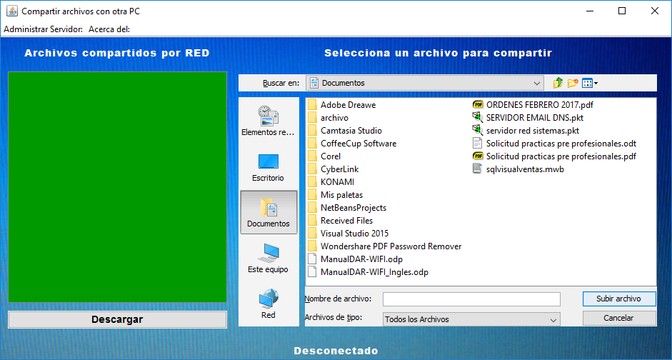Click the Java app icon in title bar
The height and width of the screenshot is (360, 672).
pos(12,11)
